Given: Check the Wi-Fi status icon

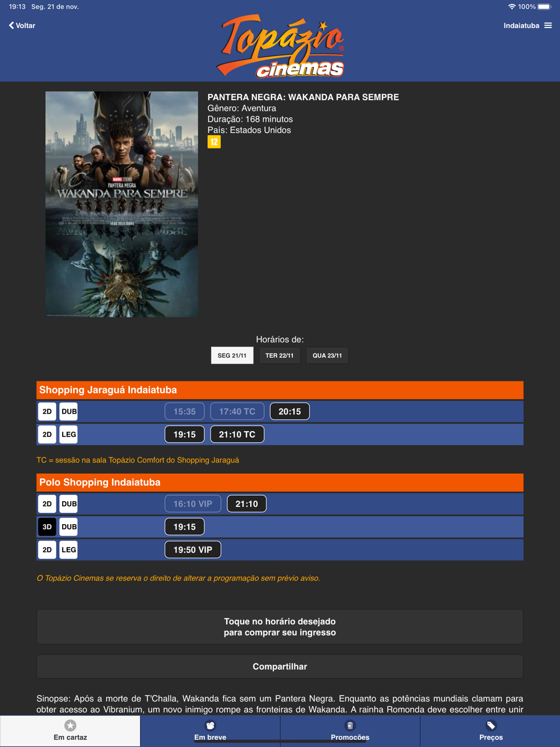Looking at the screenshot, I should (511, 7).
